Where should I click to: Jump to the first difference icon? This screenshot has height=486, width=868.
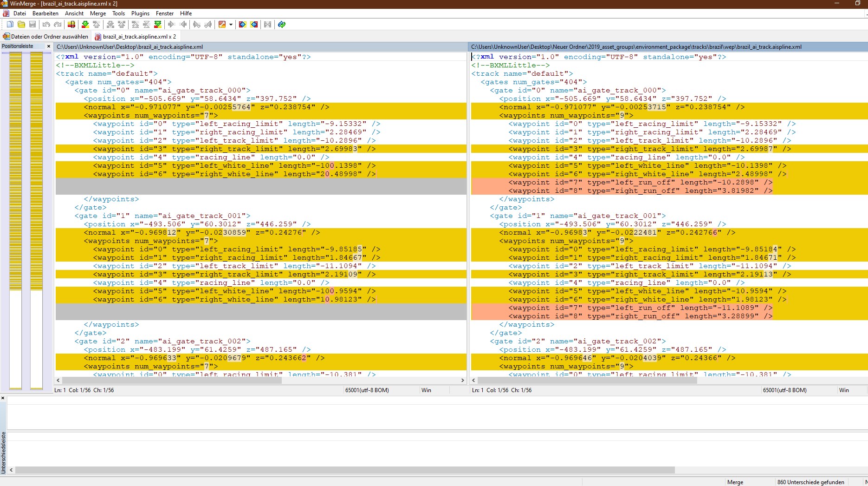pyautogui.click(x=135, y=24)
